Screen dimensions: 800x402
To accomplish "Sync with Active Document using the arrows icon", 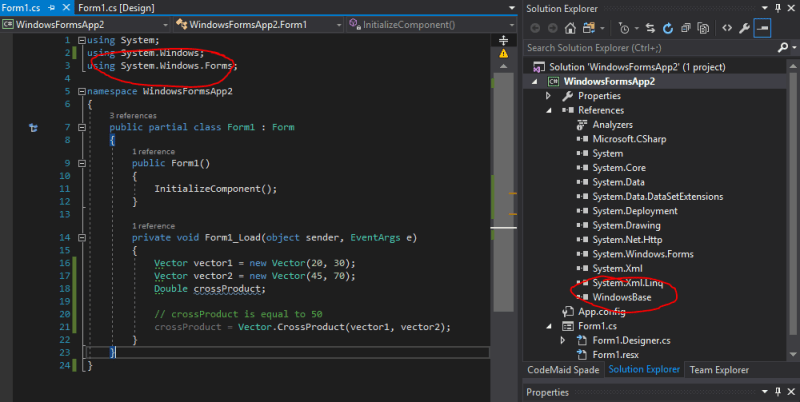I will click(x=650, y=28).
